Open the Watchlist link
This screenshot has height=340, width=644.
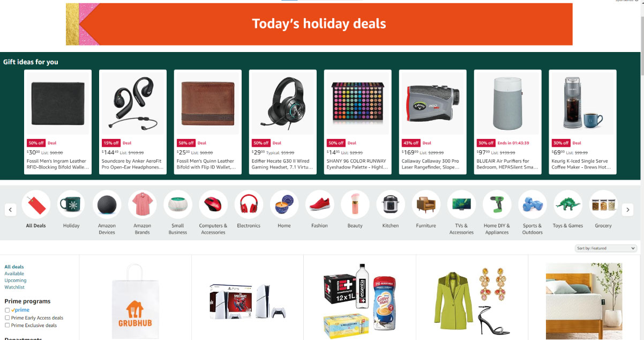(x=14, y=287)
